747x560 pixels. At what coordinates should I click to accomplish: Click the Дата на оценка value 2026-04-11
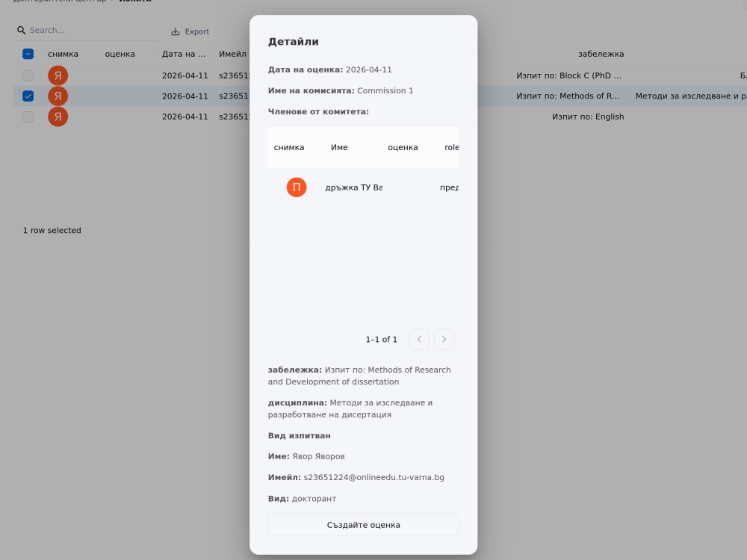point(369,69)
